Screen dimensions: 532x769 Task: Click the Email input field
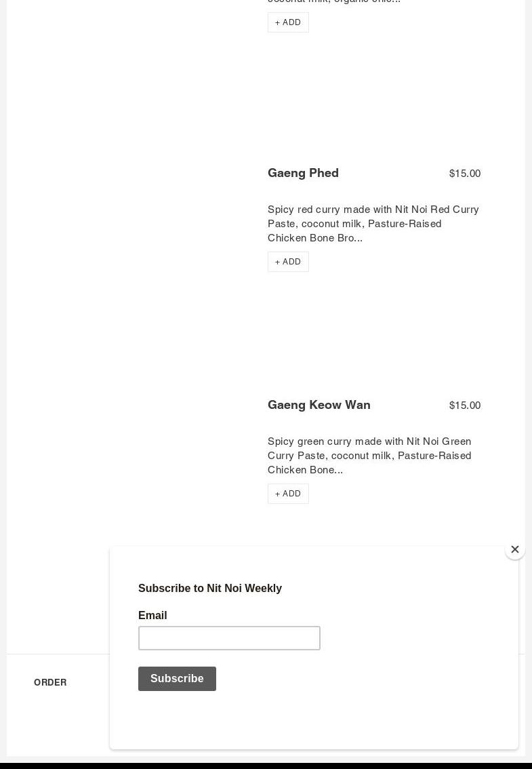pyautogui.click(x=229, y=638)
